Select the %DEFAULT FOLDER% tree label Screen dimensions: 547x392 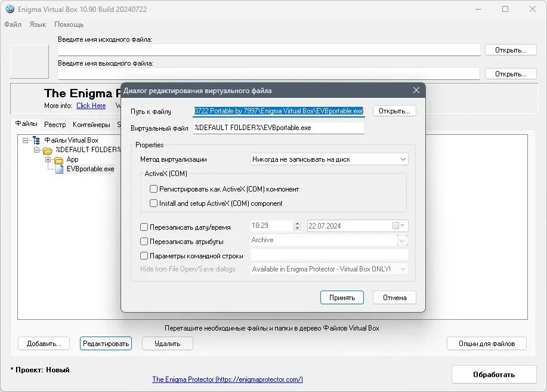click(88, 150)
